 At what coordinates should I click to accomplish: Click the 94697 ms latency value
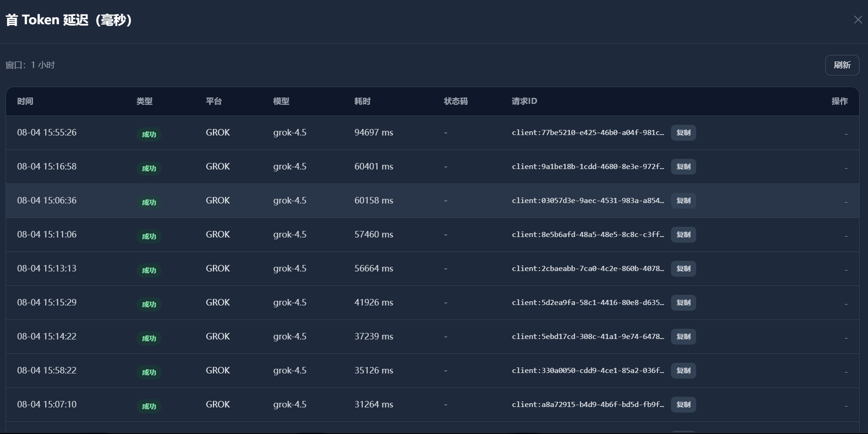click(373, 133)
